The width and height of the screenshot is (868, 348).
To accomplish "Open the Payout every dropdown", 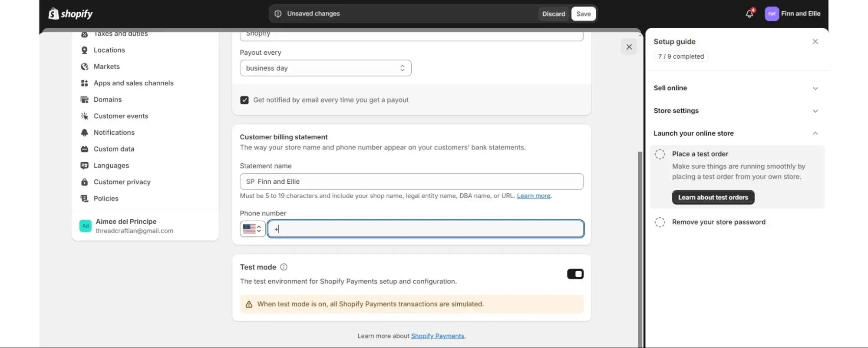I will 325,68.
